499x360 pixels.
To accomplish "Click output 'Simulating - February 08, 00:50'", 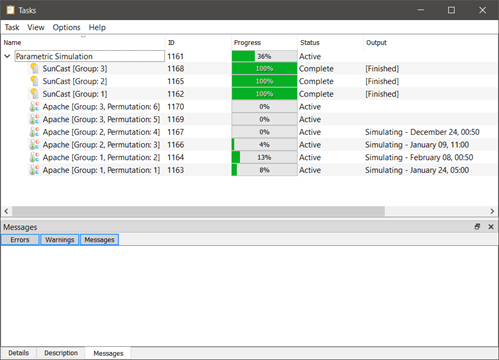I will [419, 157].
